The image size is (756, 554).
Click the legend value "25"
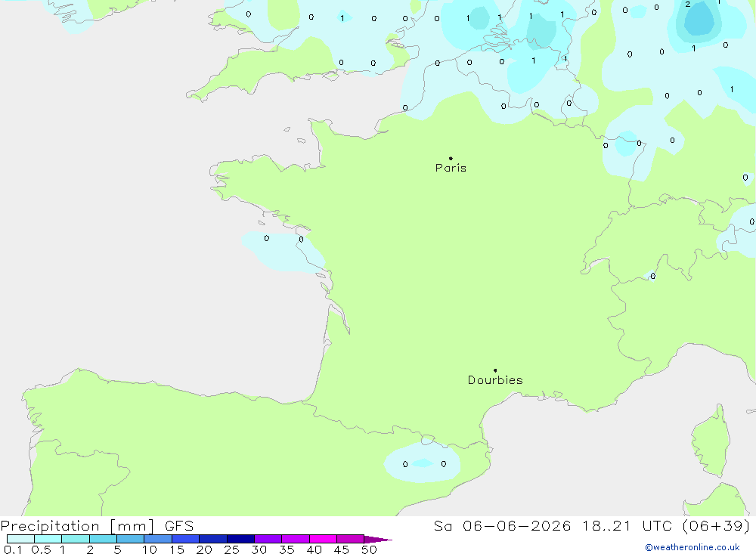pos(232,549)
